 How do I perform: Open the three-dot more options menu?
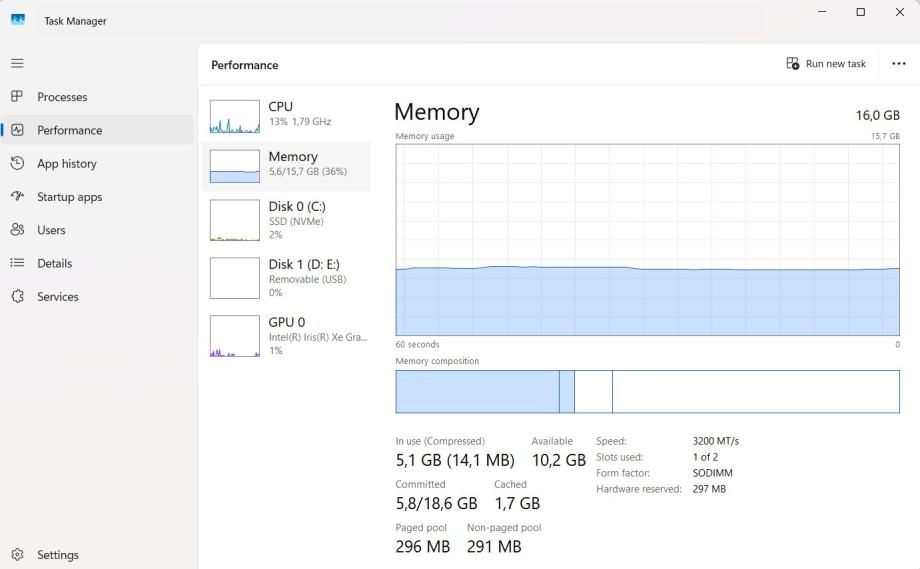click(x=898, y=64)
